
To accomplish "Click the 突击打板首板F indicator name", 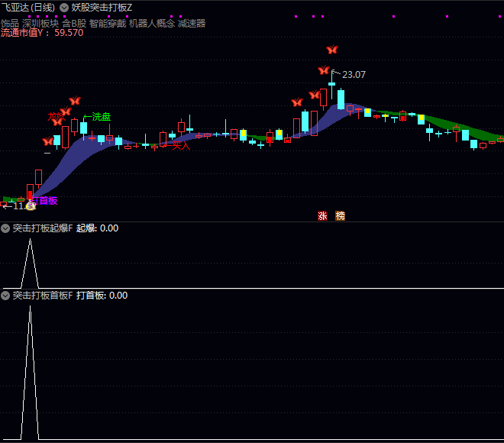I will click(x=43, y=296).
